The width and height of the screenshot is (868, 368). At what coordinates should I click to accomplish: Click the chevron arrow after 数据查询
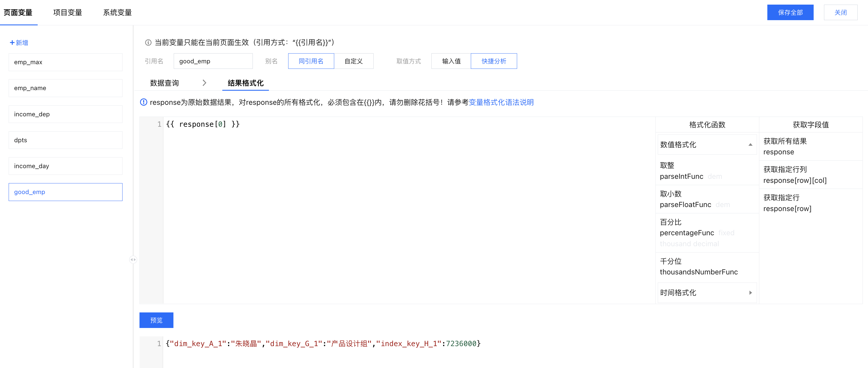click(204, 83)
